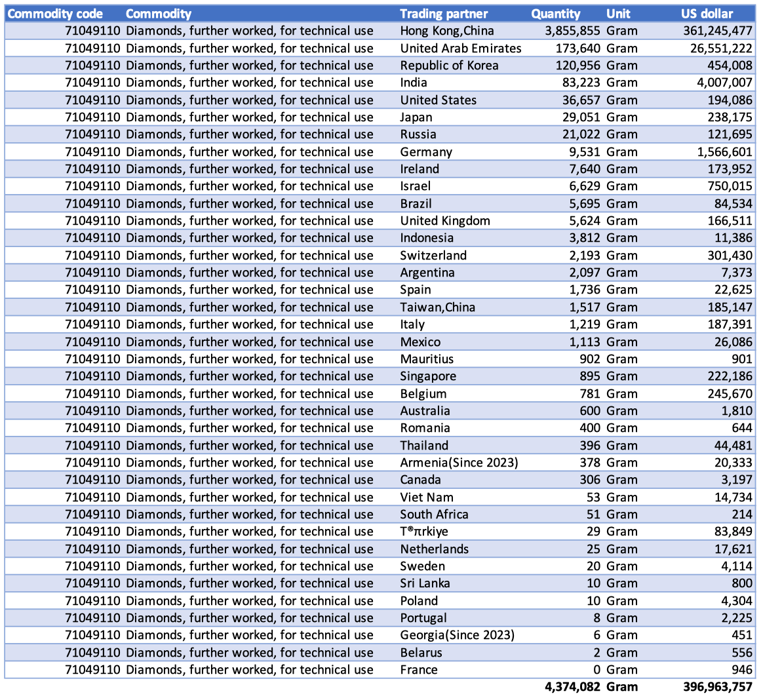Select the India trading partner cell

(x=414, y=83)
